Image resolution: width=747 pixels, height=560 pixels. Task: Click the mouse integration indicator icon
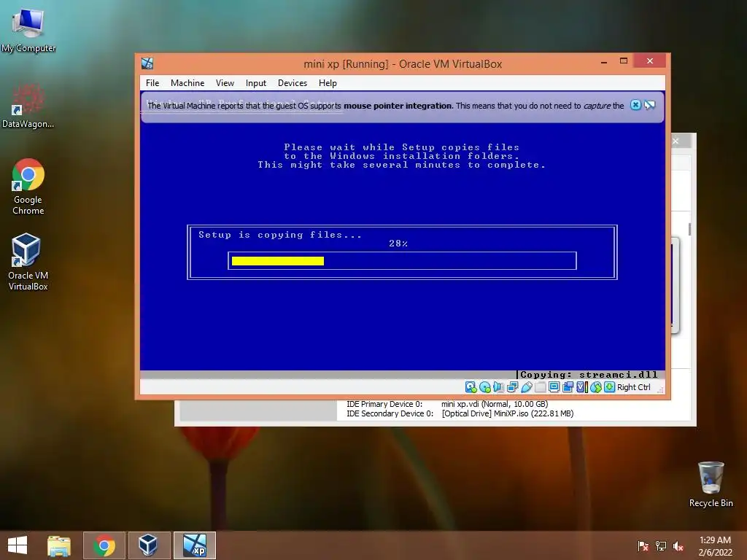coord(595,387)
